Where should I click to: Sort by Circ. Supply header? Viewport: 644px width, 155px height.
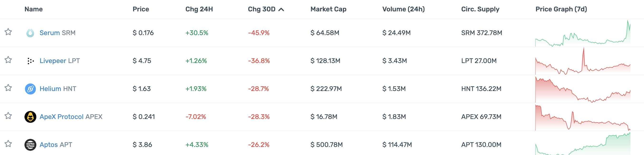click(x=480, y=9)
